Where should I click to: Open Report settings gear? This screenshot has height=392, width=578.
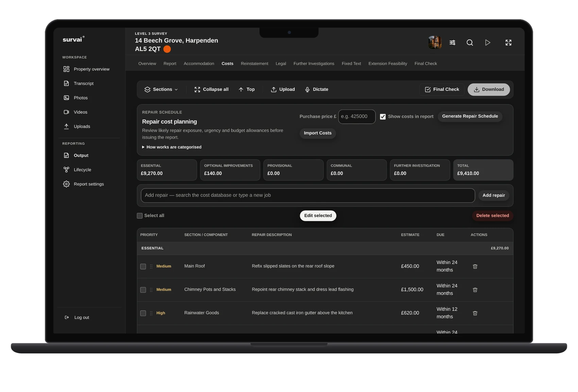(x=83, y=184)
